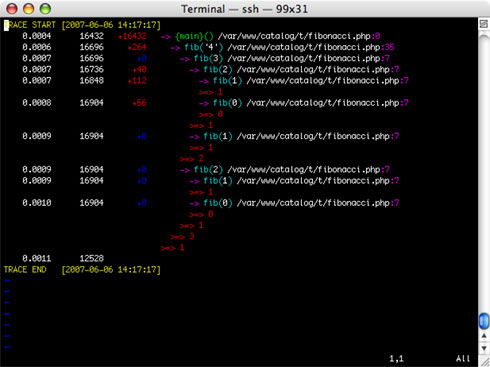490x367 pixels.
Task: Click the time value 0.0006
Action: click(37, 47)
